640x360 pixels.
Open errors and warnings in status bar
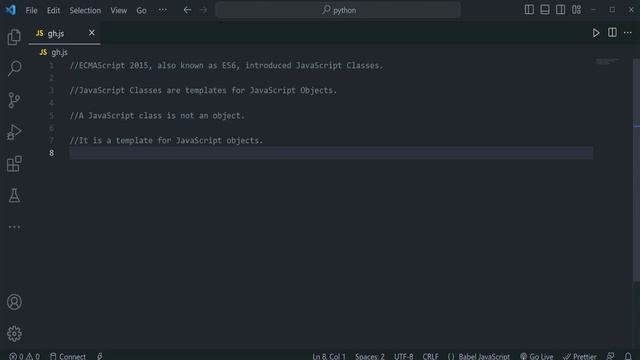pos(24,356)
